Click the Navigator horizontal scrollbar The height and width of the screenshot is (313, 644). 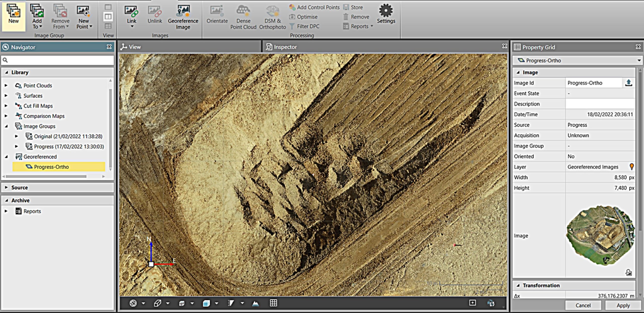47,177
